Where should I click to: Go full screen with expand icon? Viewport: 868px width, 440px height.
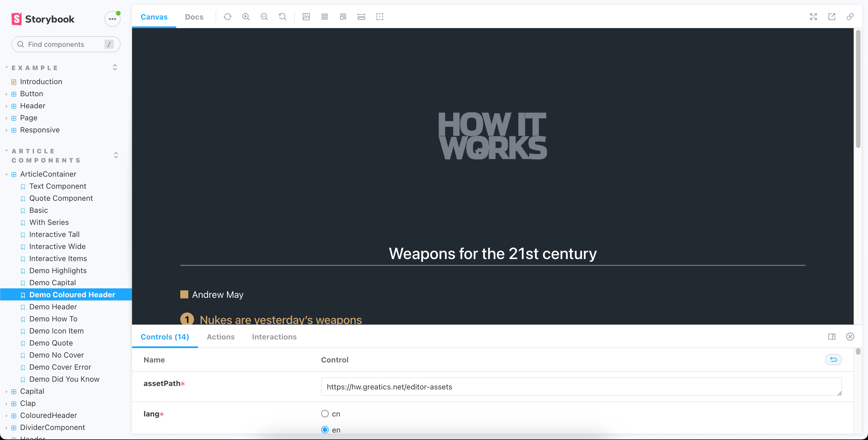[813, 17]
